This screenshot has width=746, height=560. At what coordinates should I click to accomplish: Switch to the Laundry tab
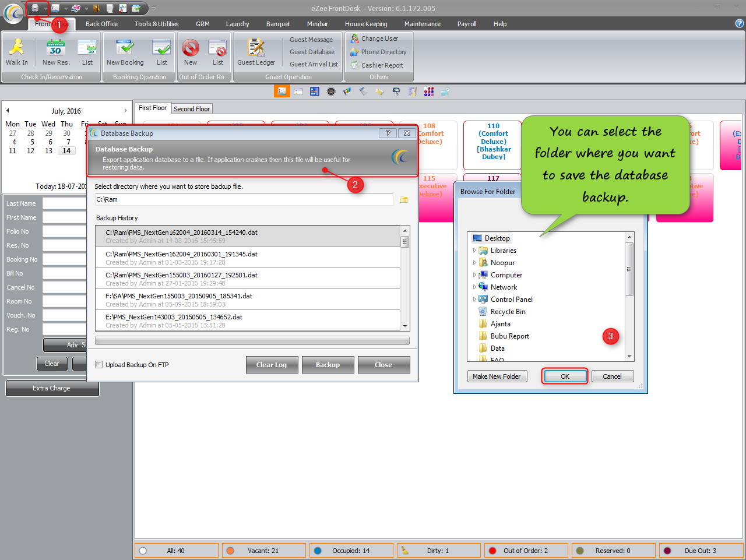[x=237, y=24]
